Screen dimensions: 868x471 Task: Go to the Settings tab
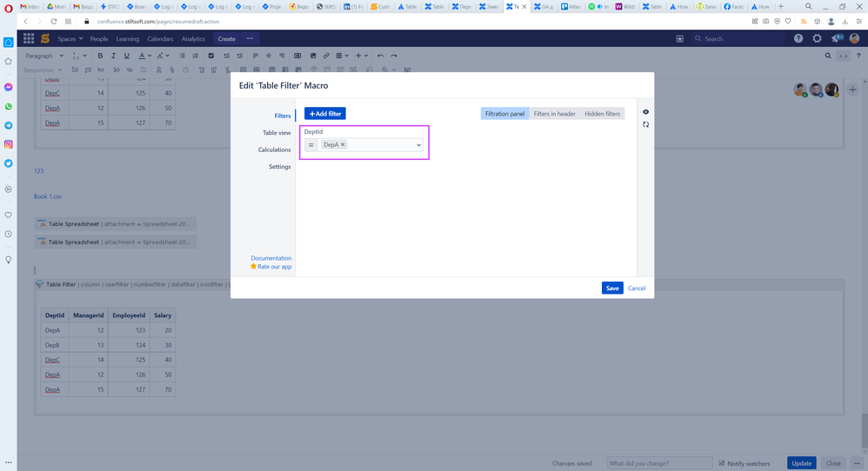coord(279,166)
